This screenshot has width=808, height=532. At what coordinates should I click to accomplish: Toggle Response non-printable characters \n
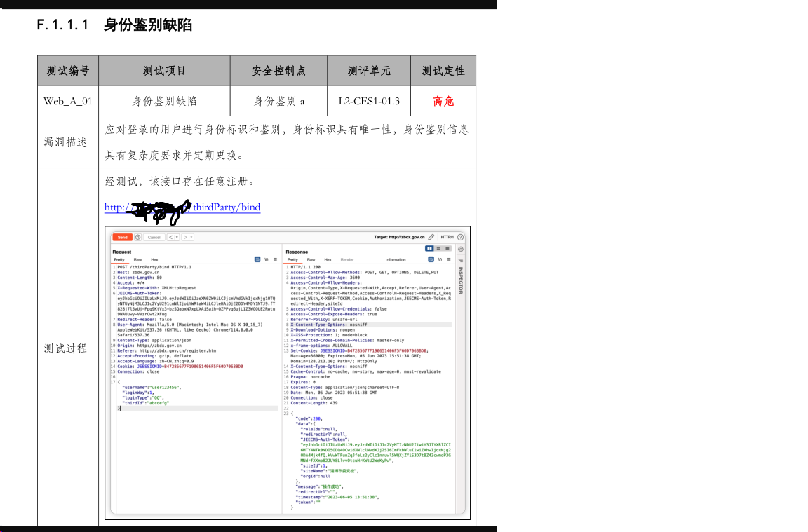click(x=440, y=259)
